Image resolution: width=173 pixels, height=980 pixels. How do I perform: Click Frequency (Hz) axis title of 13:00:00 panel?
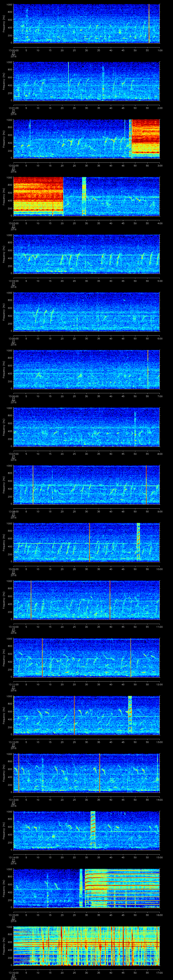click(4, 24)
